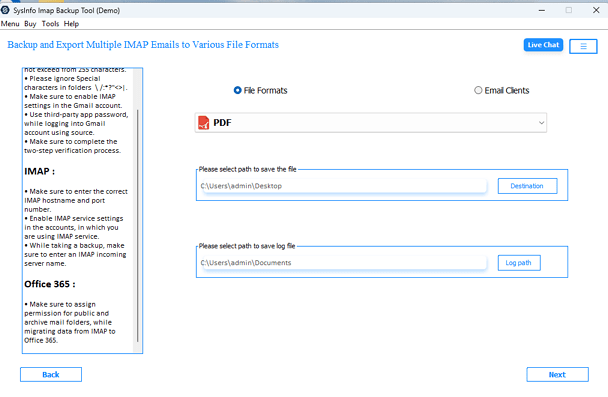
Task: Click the log file path field
Action: pyautogui.click(x=343, y=263)
